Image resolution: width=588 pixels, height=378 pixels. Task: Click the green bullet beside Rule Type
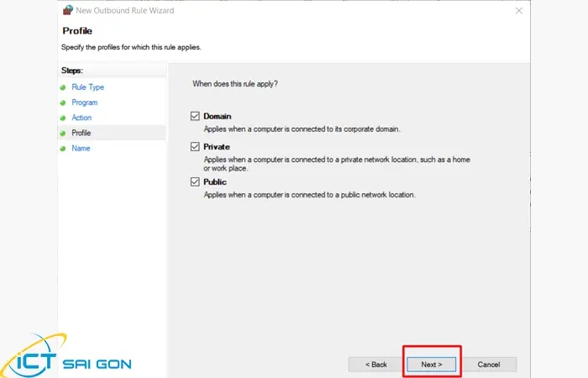[62, 87]
